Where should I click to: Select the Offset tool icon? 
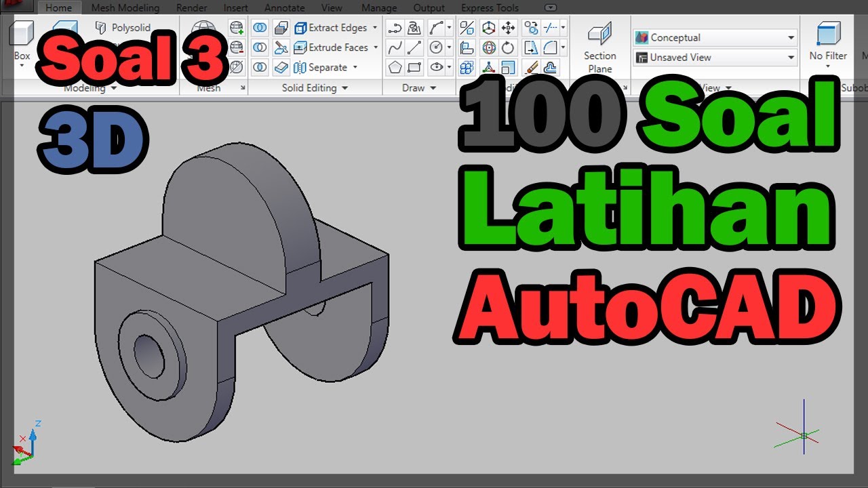(x=551, y=67)
